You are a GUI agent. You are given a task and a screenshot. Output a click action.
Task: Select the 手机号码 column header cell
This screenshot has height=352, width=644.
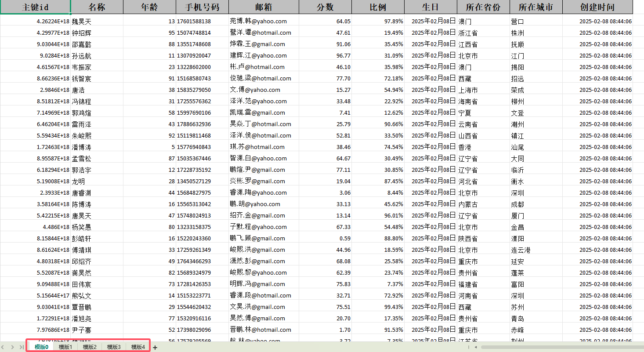[202, 7]
